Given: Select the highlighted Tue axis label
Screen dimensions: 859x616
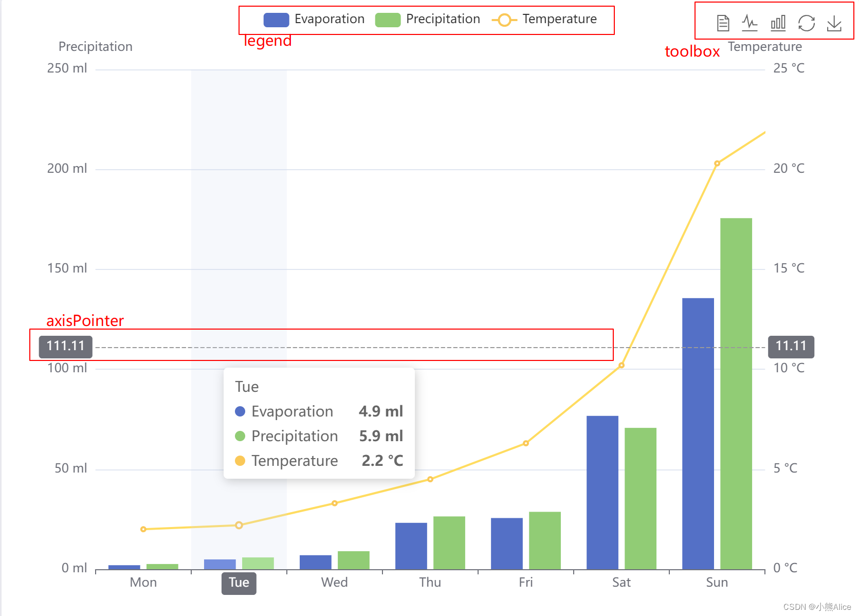Looking at the screenshot, I should pos(239,583).
